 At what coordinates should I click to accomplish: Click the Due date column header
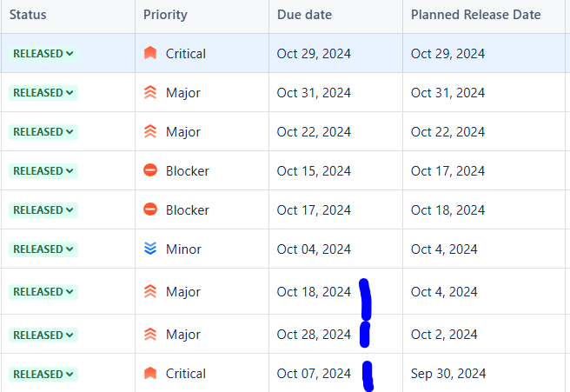click(x=304, y=15)
